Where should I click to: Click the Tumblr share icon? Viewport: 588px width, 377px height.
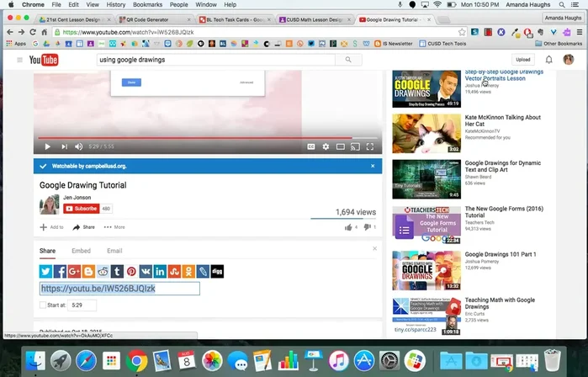(x=117, y=272)
